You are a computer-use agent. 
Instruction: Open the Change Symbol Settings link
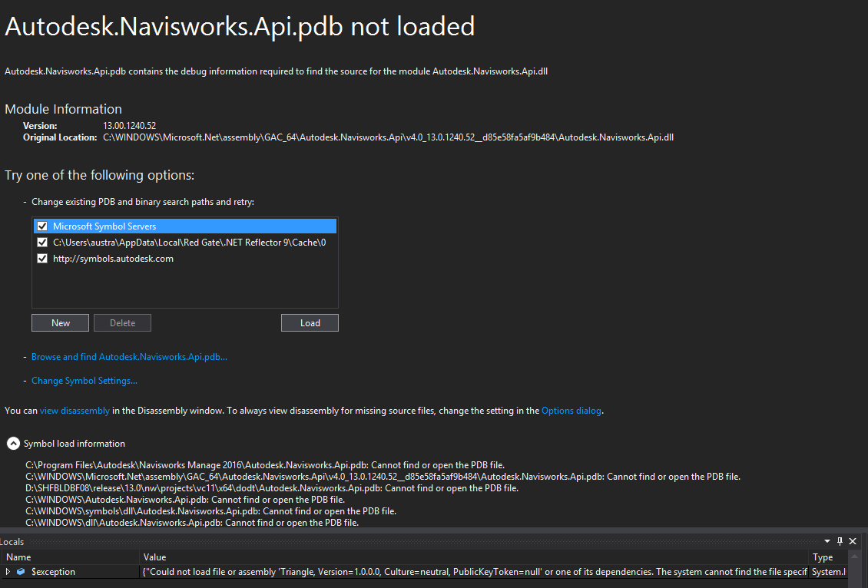point(84,381)
